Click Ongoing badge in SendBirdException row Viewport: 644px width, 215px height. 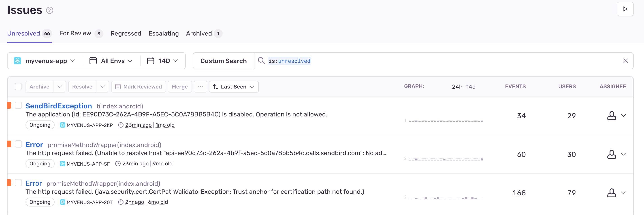[x=40, y=125]
